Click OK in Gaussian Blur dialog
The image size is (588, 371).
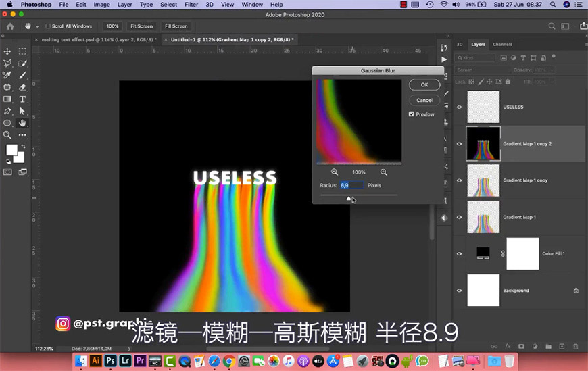(x=424, y=84)
